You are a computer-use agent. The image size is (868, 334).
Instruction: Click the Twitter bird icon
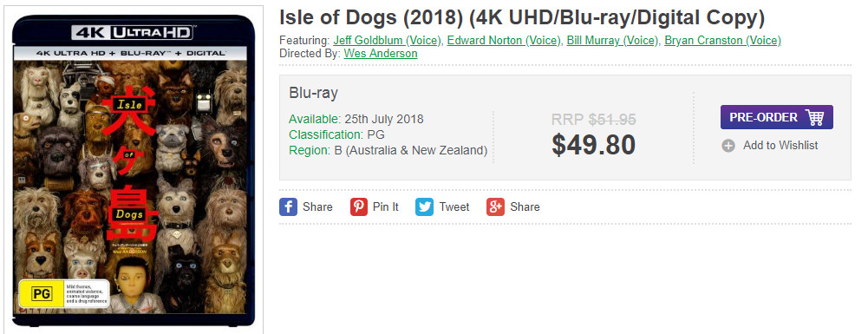(x=425, y=207)
